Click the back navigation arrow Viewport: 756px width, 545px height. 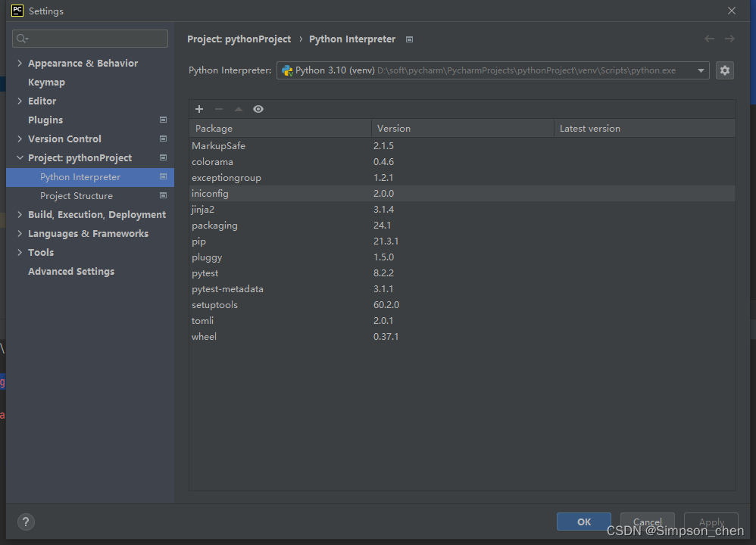(709, 39)
